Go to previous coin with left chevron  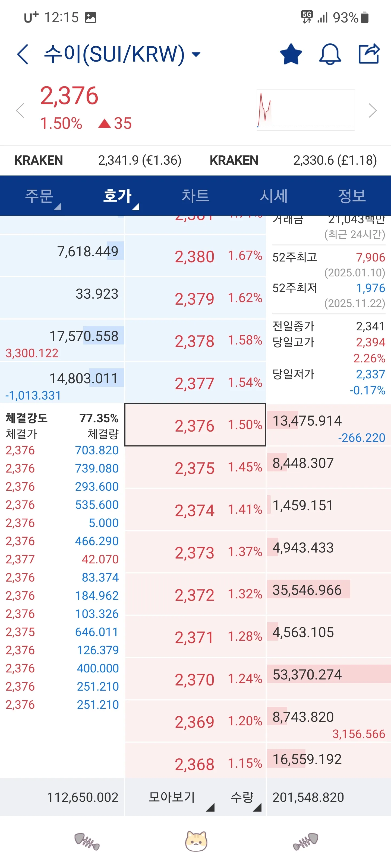coord(20,110)
